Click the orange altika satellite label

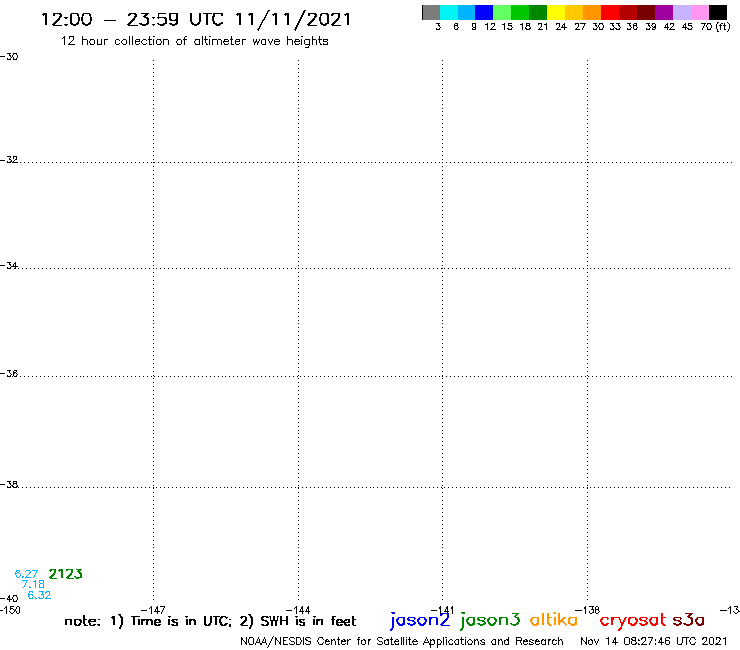(x=554, y=620)
